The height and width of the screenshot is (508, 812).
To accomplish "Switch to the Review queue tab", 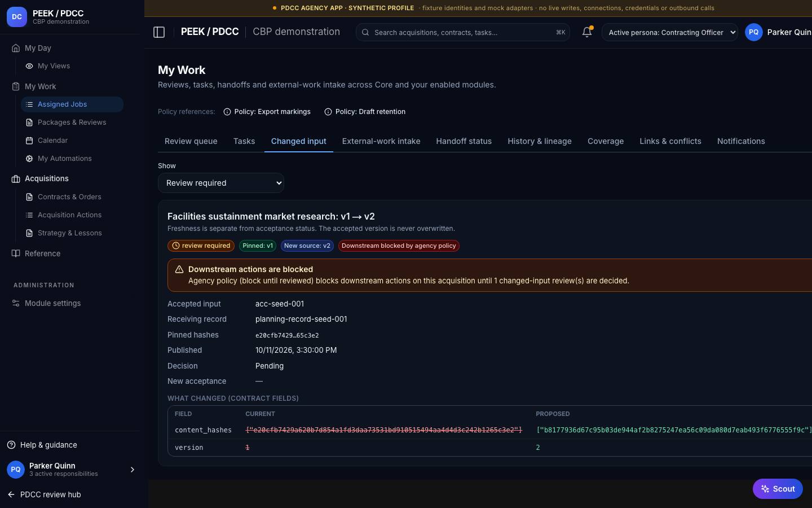I will (x=191, y=141).
